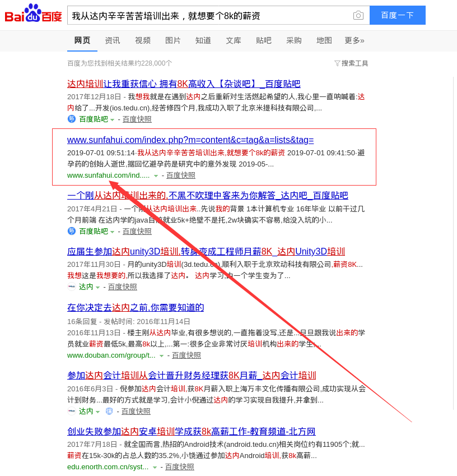Click the date 2017年7月18日 in snippet
This screenshot has width=457, height=476.
(x=92, y=445)
